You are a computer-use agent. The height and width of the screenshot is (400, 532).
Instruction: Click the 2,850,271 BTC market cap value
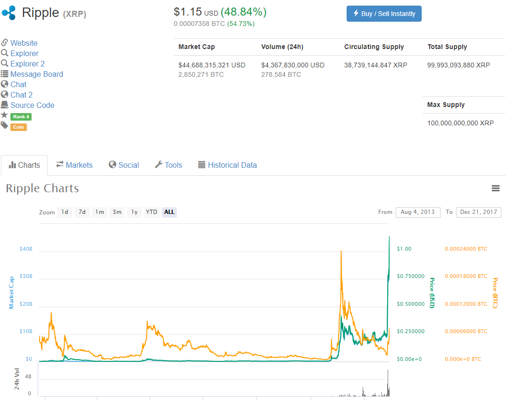pyautogui.click(x=201, y=74)
